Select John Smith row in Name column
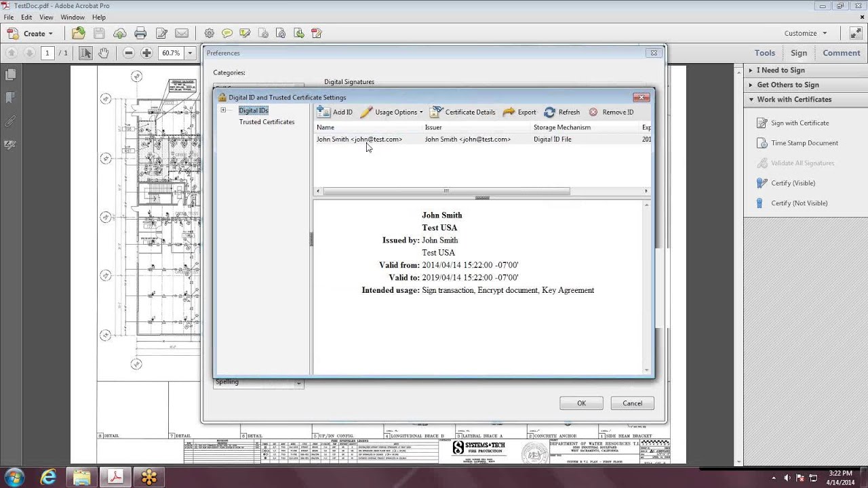868x488 pixels. click(359, 140)
